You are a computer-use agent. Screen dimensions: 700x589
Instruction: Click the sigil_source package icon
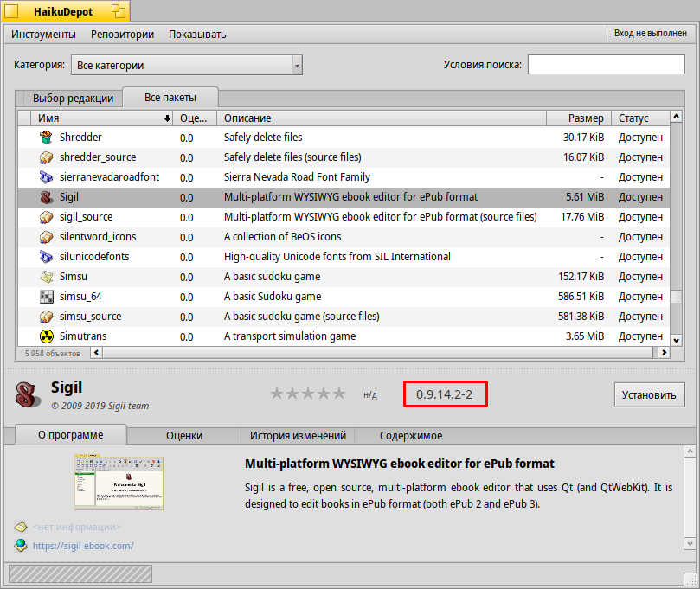46,217
